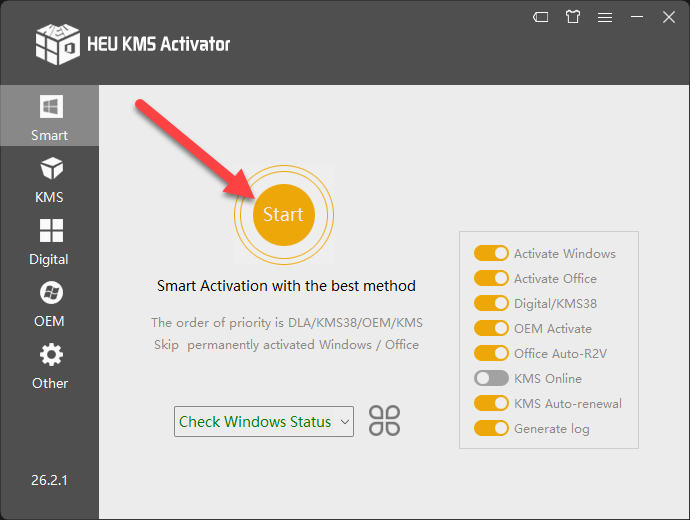Click the tag icon in title bar
The height and width of the screenshot is (520, 690).
(540, 17)
